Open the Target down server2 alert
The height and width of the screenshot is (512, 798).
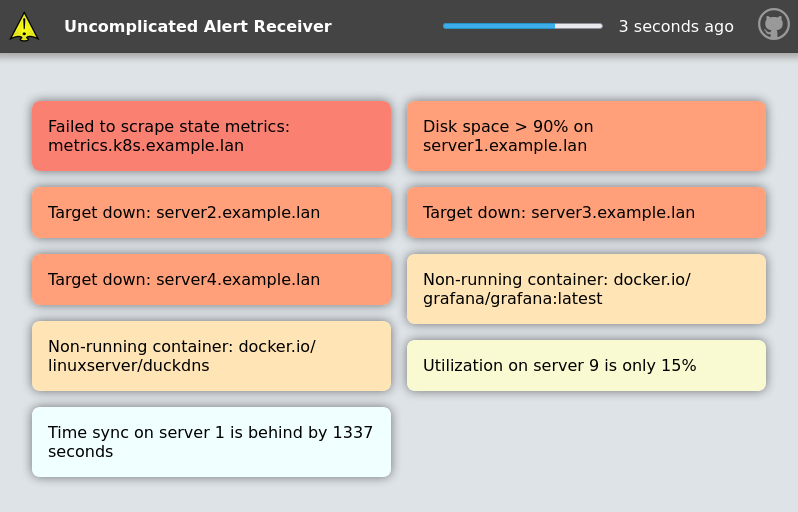point(211,212)
